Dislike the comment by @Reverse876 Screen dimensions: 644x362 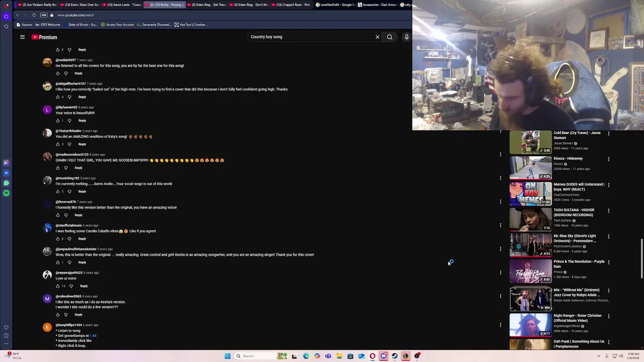[x=66, y=215]
